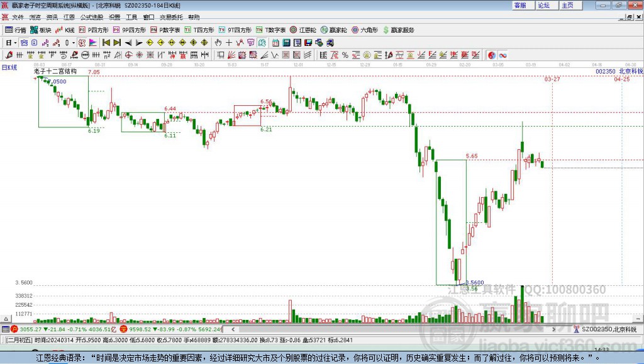
Task: Click the 002350 北京科锐 stock label
Action: 619,72
